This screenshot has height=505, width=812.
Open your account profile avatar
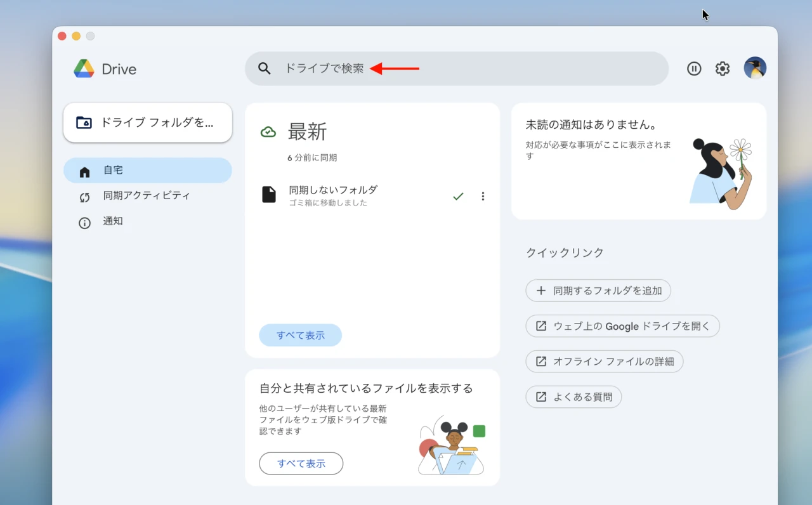(x=755, y=68)
